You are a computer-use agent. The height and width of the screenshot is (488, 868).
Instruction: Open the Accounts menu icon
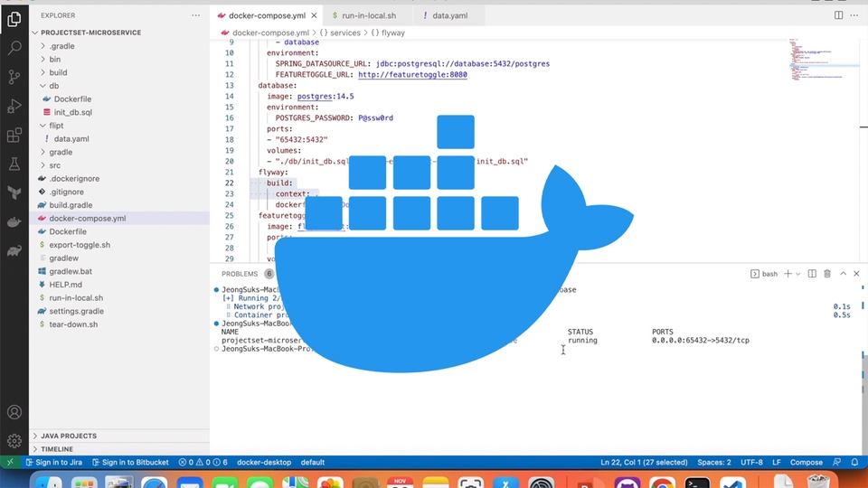pos(14,412)
